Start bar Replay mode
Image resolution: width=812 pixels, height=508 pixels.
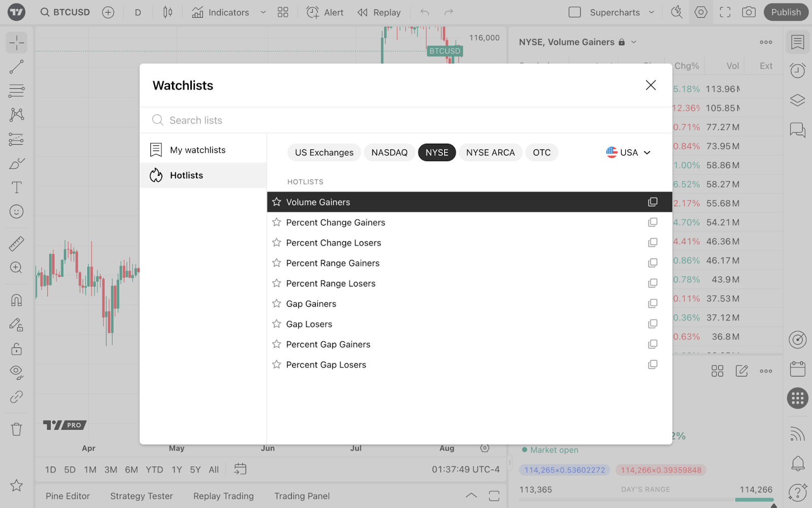coord(379,12)
